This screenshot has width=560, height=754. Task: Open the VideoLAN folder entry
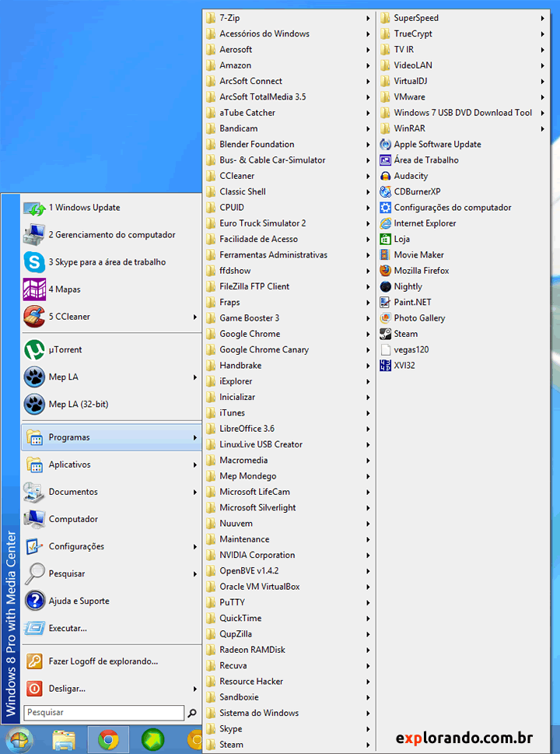(x=464, y=65)
